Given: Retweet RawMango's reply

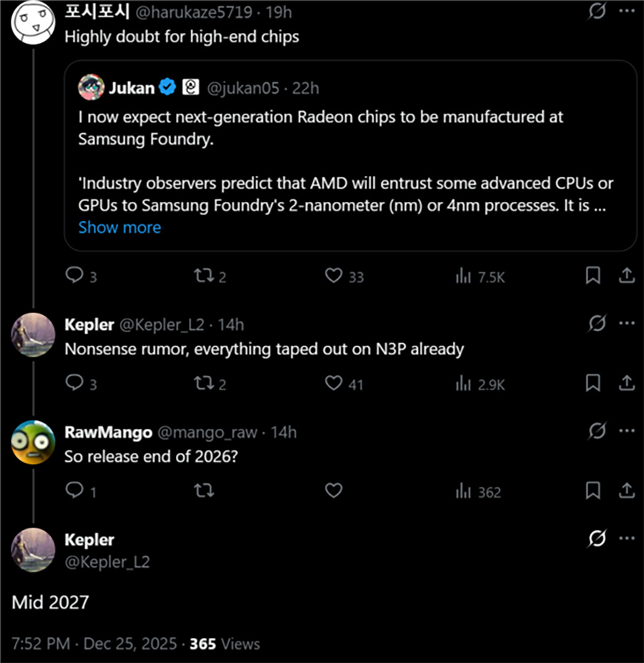Looking at the screenshot, I should [204, 491].
